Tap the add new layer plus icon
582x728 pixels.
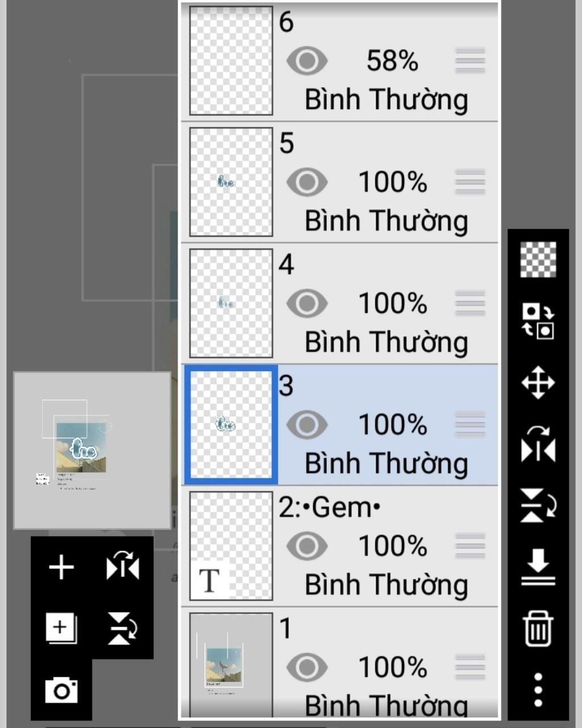(x=61, y=568)
